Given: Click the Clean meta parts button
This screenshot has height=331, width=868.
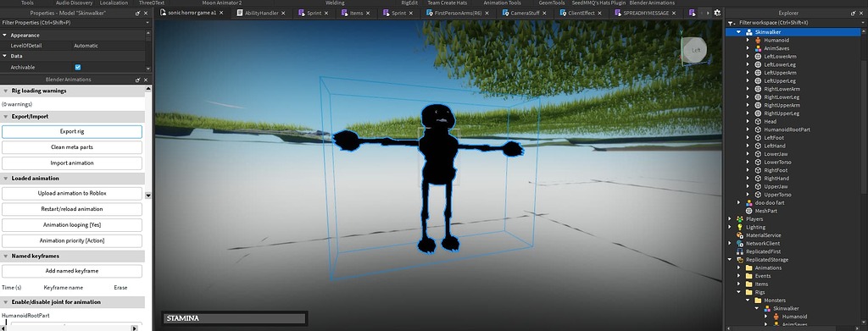Looking at the screenshot, I should click(x=72, y=147).
